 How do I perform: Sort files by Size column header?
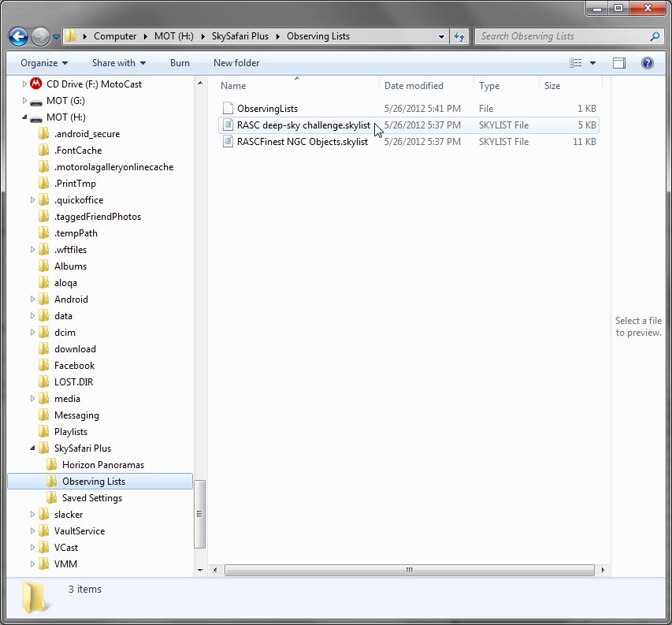552,86
